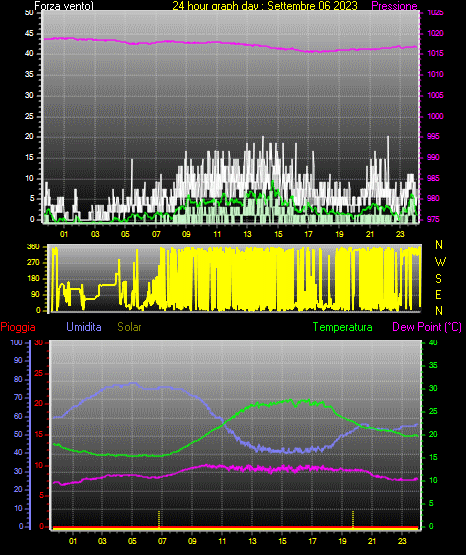This screenshot has width=466, height=555.
Task: Select the magenta 'Pressione' legend label
Action: (394, 6)
